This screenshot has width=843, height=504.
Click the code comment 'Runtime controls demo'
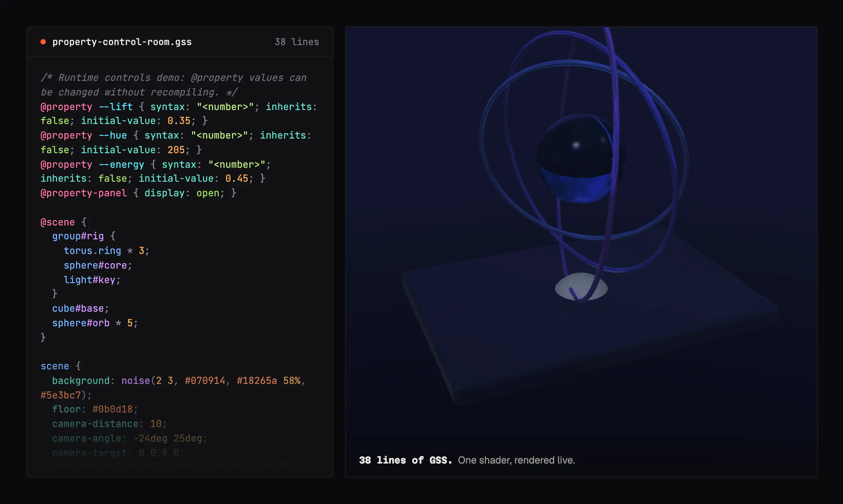pyautogui.click(x=173, y=85)
